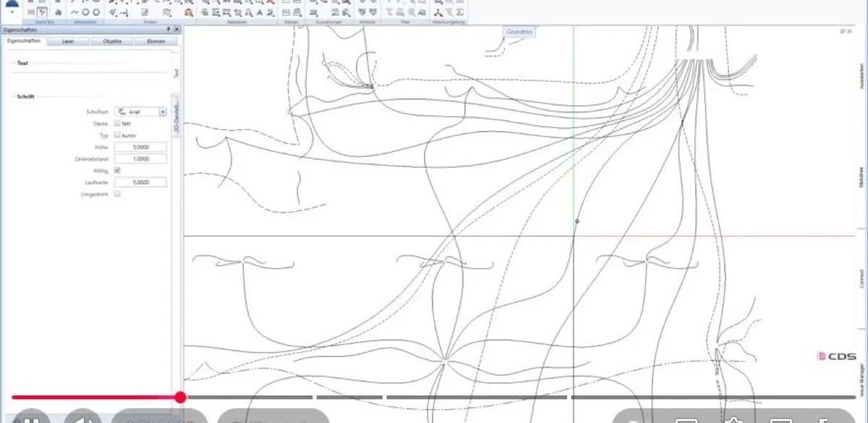Image resolution: width=868 pixels, height=423 pixels.
Task: Select the spline curve drawing tool
Action: (x=74, y=12)
